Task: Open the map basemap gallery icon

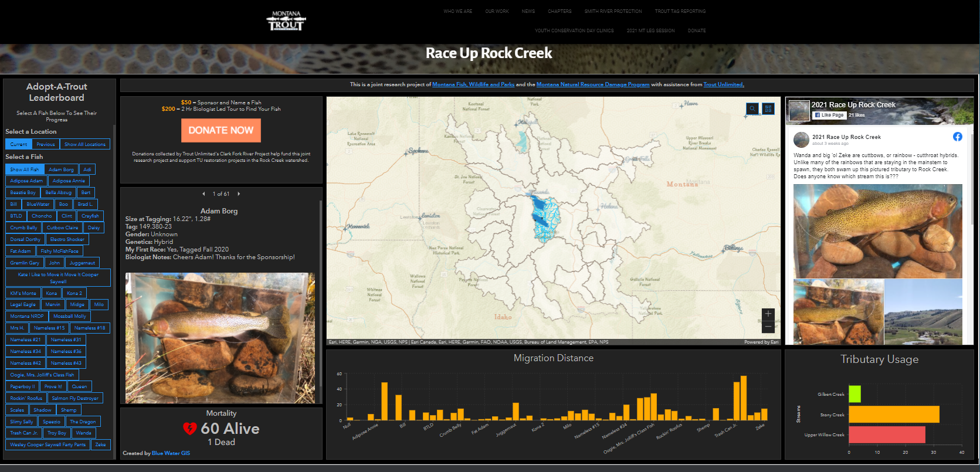Action: [x=768, y=108]
